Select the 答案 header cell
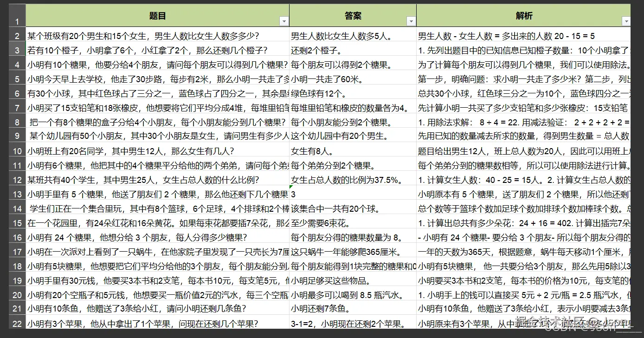Viewport: 644px width, 338px height. (353, 15)
